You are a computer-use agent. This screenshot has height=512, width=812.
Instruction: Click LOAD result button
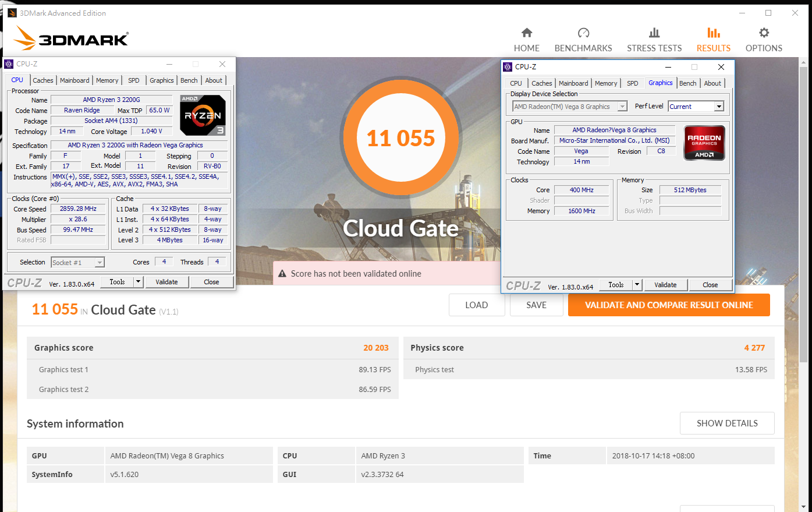tap(477, 305)
